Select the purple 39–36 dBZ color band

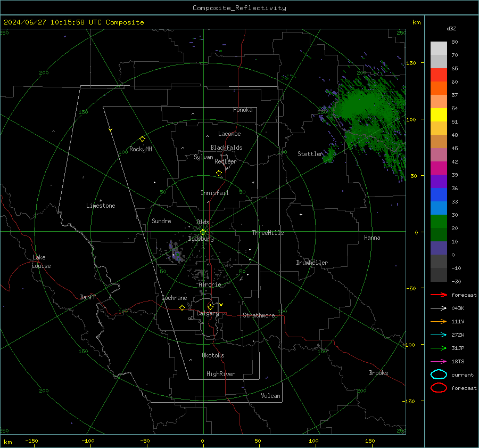[x=439, y=181]
